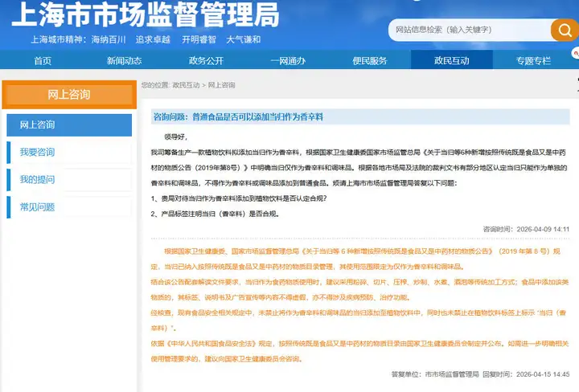Focus the 网站信息检索 search field
579x392 pixels.
point(470,30)
